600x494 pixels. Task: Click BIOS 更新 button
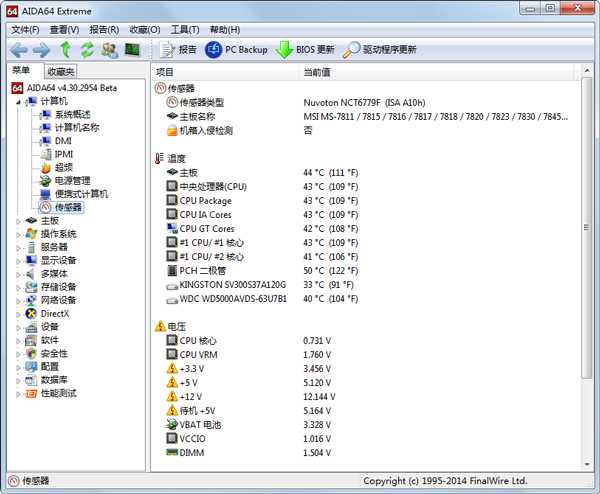(305, 50)
